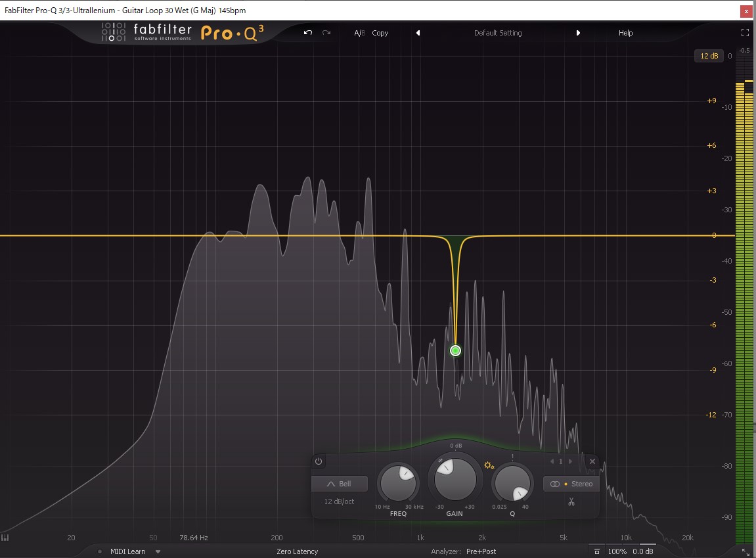The image size is (756, 558).
Task: Delete band with the X button
Action: point(592,461)
